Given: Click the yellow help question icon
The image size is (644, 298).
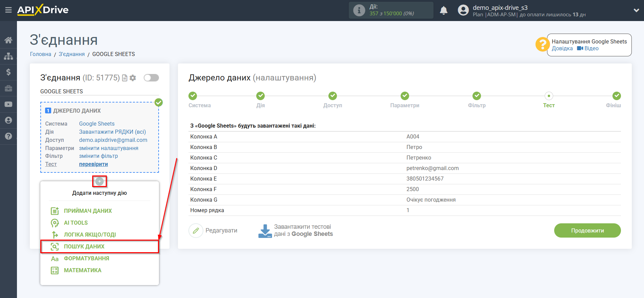Looking at the screenshot, I should (x=543, y=44).
